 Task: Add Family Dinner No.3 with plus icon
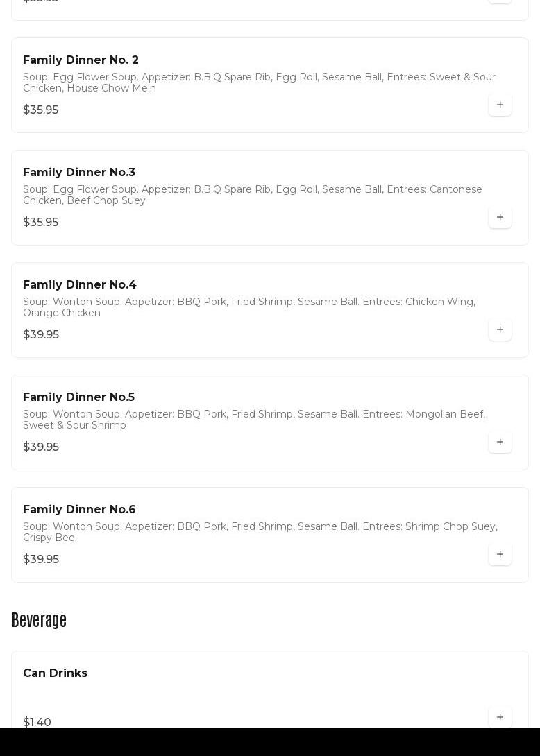[x=500, y=218]
